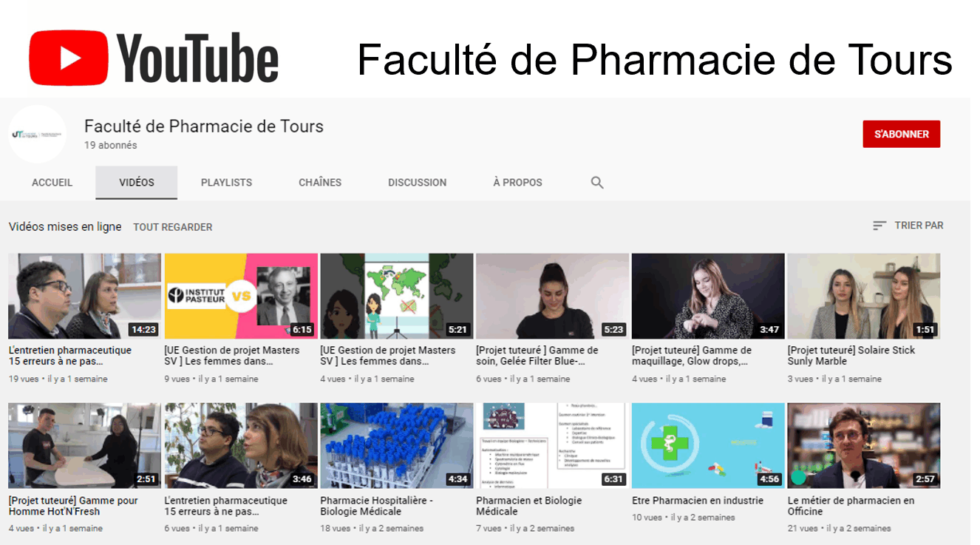Play the 3:46 L'entretien pharmaceutique thumbnail
The height and width of the screenshot is (545, 980).
click(x=241, y=446)
